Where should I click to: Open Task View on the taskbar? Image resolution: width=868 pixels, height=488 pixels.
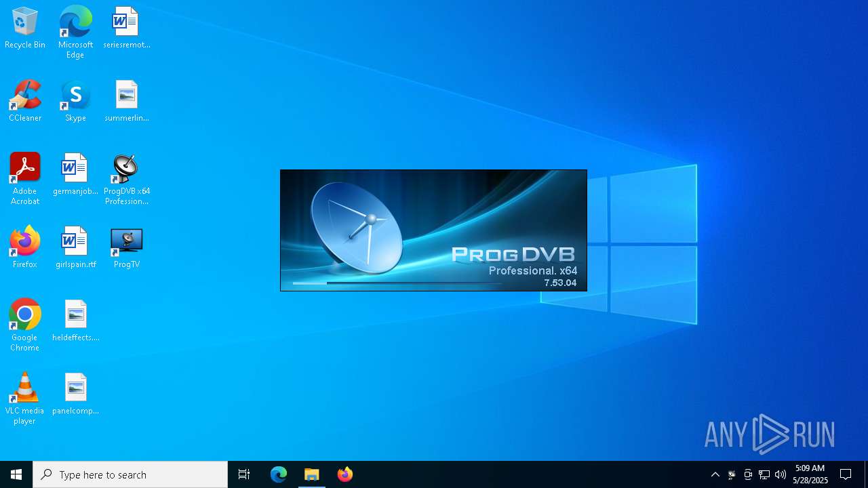pyautogui.click(x=244, y=474)
